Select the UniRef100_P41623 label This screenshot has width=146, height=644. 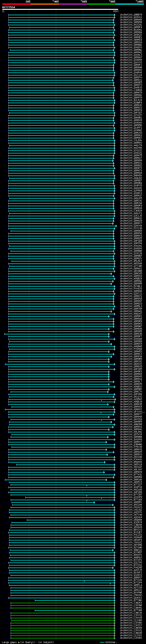(x=131, y=507)
